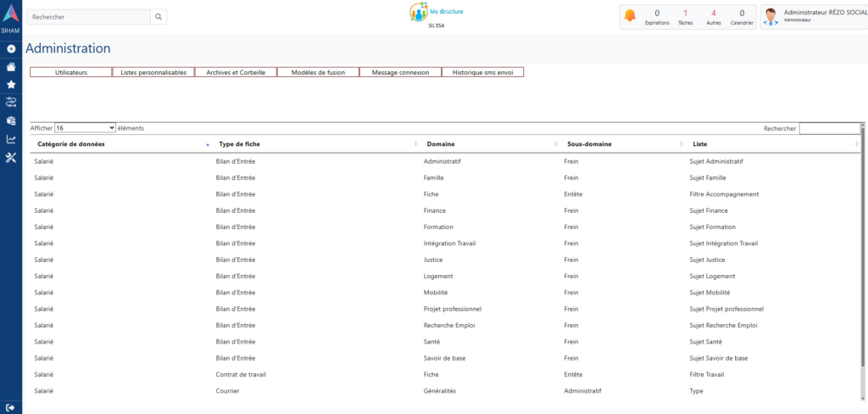Open the Utilisateurs tab

click(71, 73)
